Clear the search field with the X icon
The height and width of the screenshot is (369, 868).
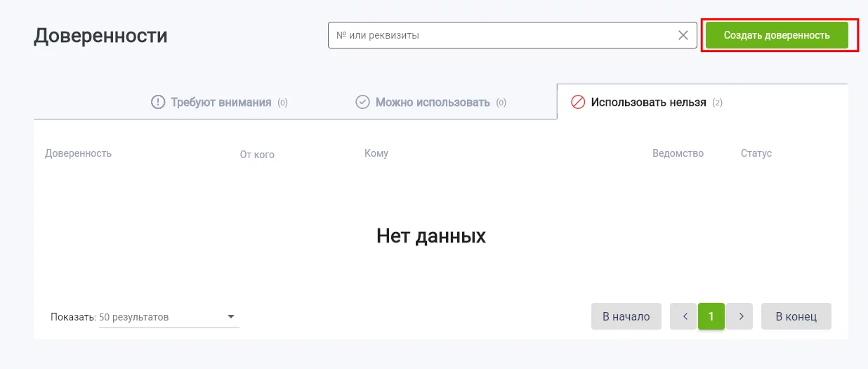click(x=683, y=35)
